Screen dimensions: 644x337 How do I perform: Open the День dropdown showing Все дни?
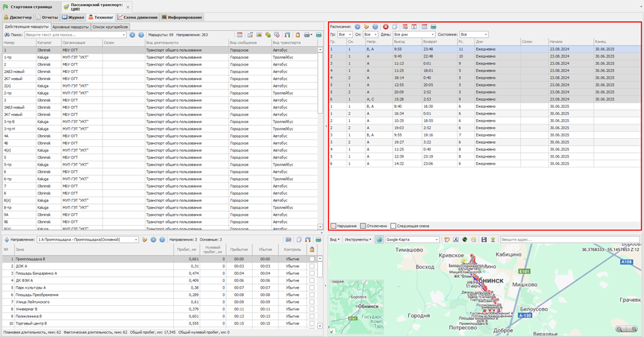pos(432,34)
